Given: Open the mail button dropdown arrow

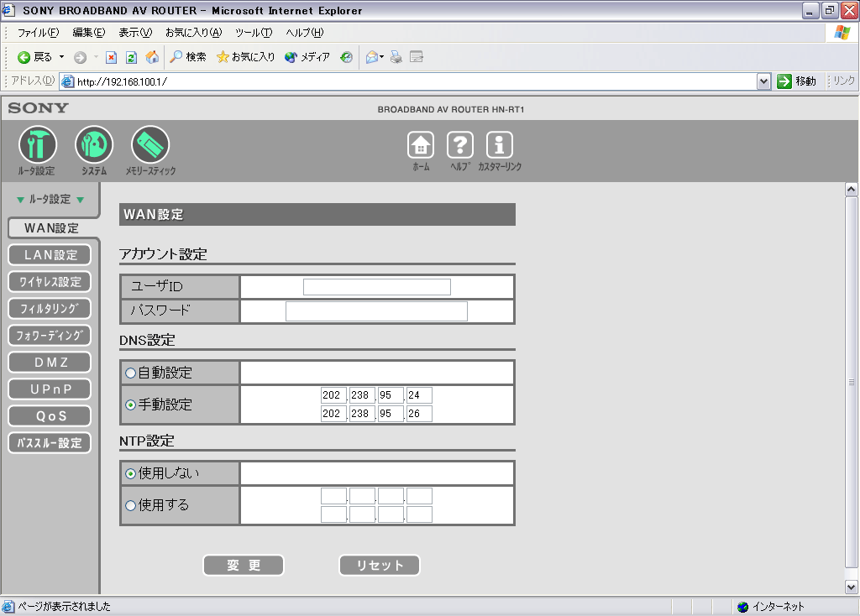Looking at the screenshot, I should point(382,57).
